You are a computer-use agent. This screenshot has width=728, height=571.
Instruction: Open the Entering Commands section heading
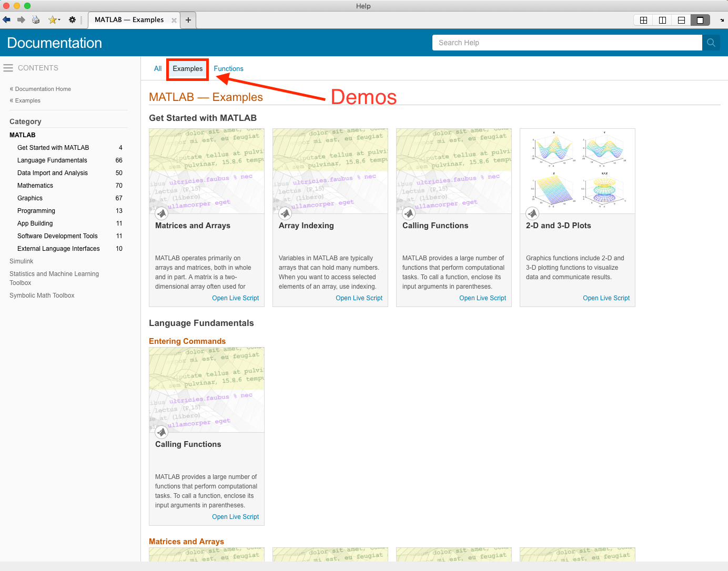pyautogui.click(x=187, y=341)
